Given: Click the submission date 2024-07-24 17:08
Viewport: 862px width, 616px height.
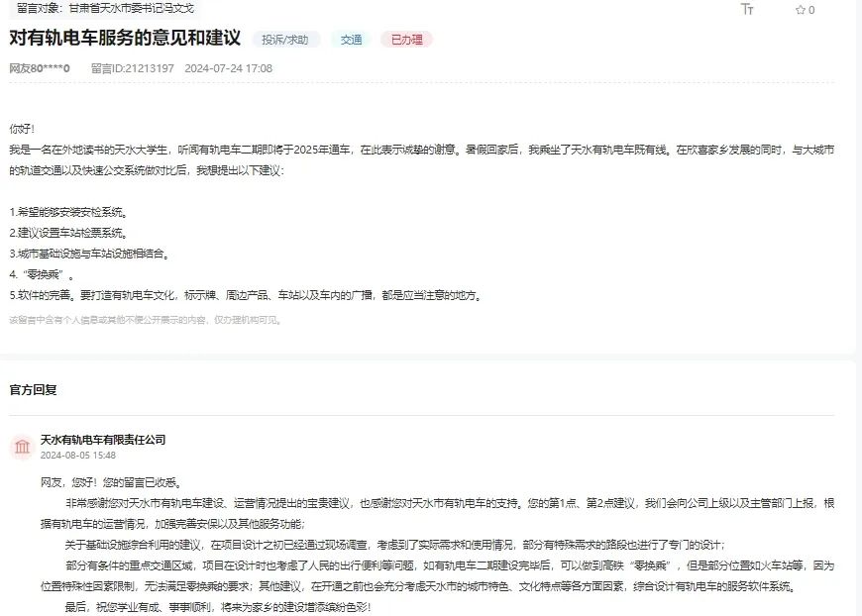Looking at the screenshot, I should click(222, 68).
